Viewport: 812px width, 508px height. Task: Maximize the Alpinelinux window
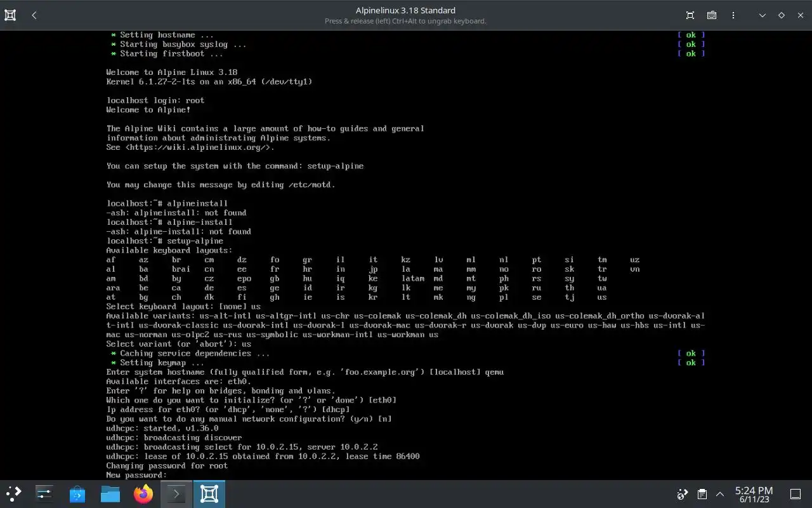782,15
